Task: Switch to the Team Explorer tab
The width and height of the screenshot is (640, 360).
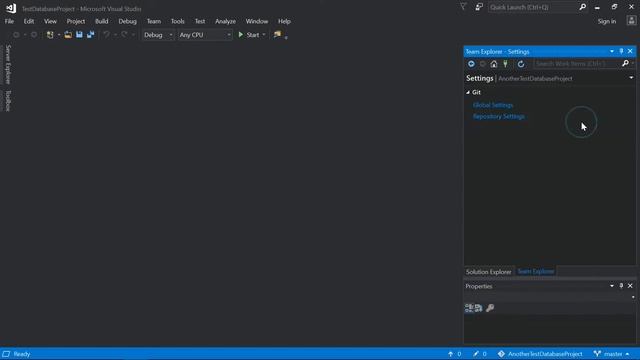Action: click(x=536, y=271)
